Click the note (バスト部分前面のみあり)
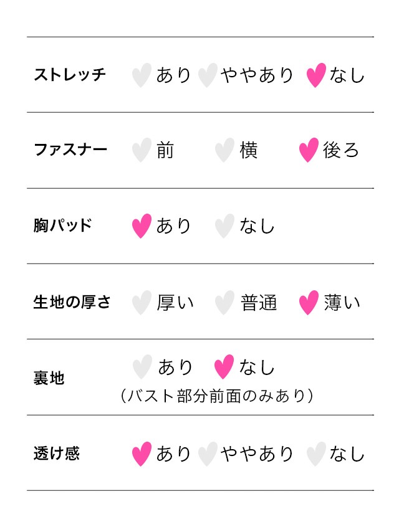Image resolution: width=399 pixels, height=532 pixels. pos(217,396)
